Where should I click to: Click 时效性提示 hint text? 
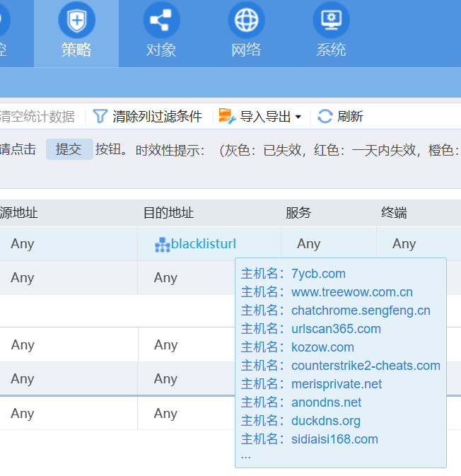(x=170, y=150)
